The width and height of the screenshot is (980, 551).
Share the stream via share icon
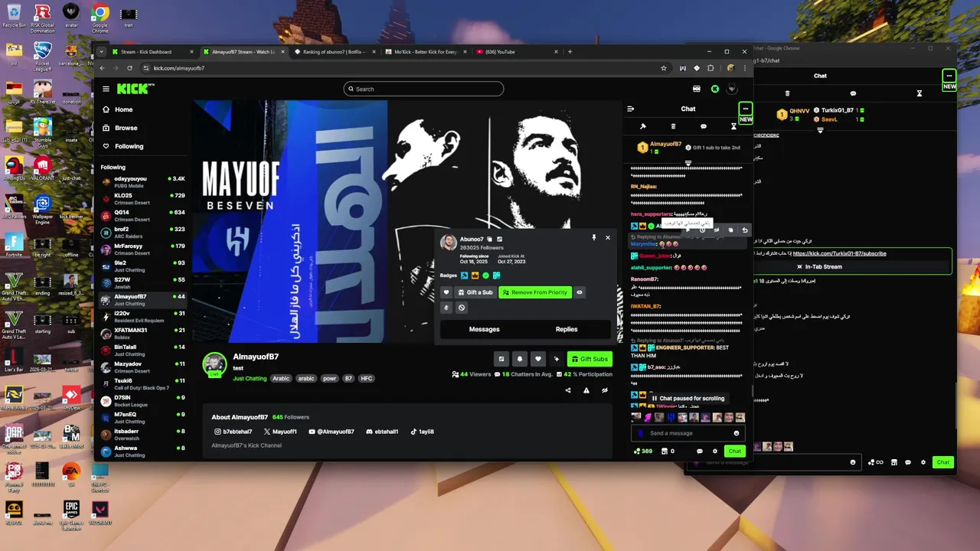point(568,390)
